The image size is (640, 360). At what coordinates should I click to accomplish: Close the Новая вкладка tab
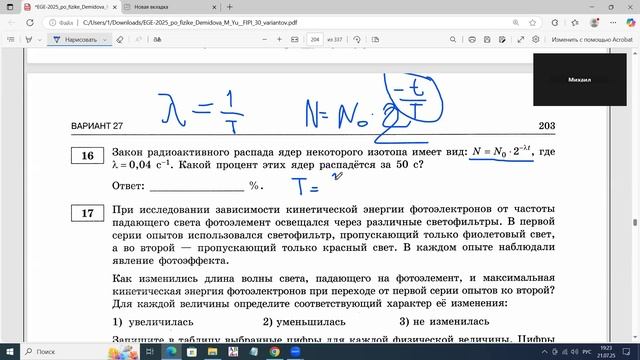click(214, 7)
